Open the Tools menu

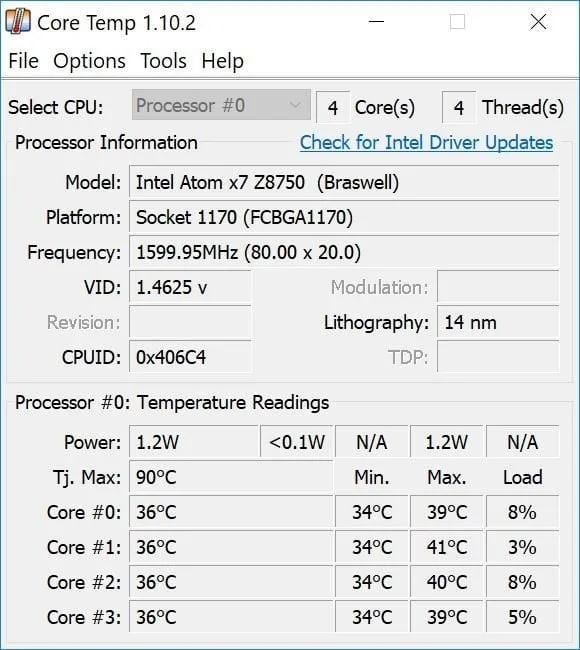tap(163, 61)
